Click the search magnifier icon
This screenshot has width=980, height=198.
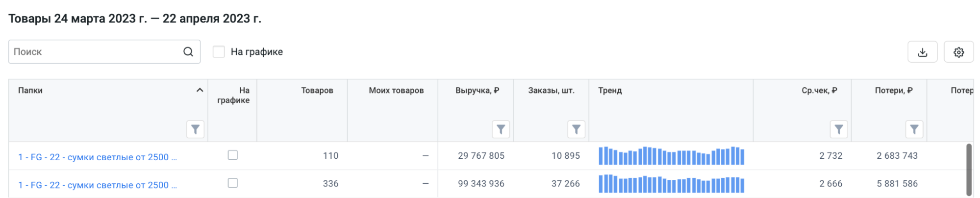point(188,52)
